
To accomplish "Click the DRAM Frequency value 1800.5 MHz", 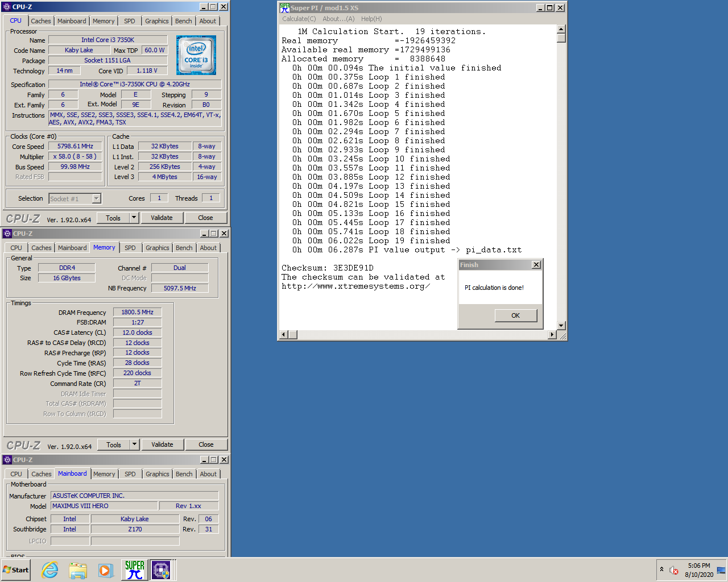I will point(138,312).
